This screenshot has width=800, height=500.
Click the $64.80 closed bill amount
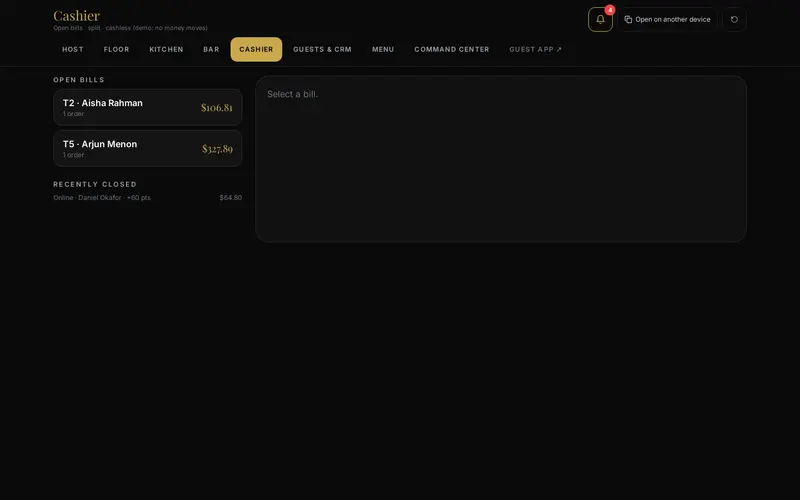231,197
